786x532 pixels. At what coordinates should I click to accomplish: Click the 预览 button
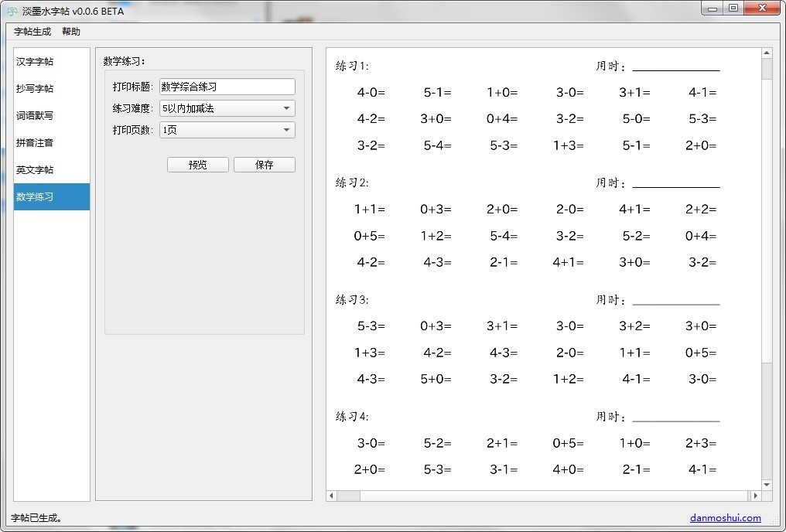tap(197, 164)
